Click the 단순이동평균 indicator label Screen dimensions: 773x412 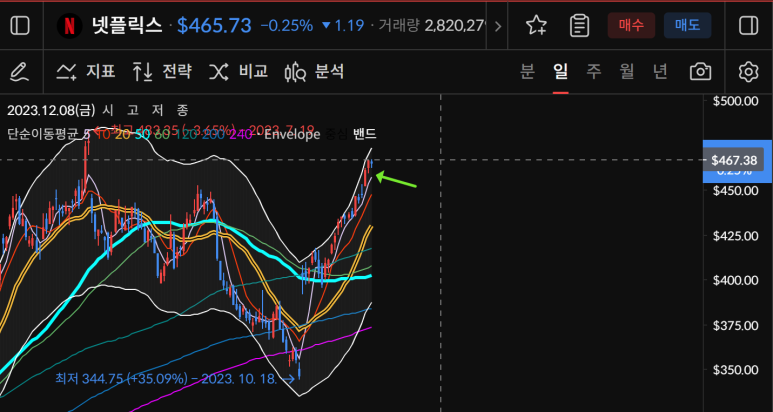44,134
